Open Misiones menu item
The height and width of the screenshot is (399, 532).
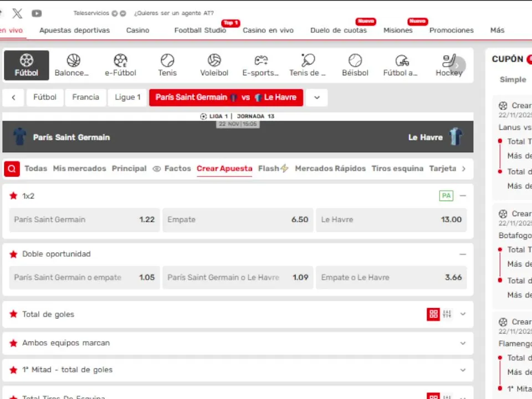398,30
